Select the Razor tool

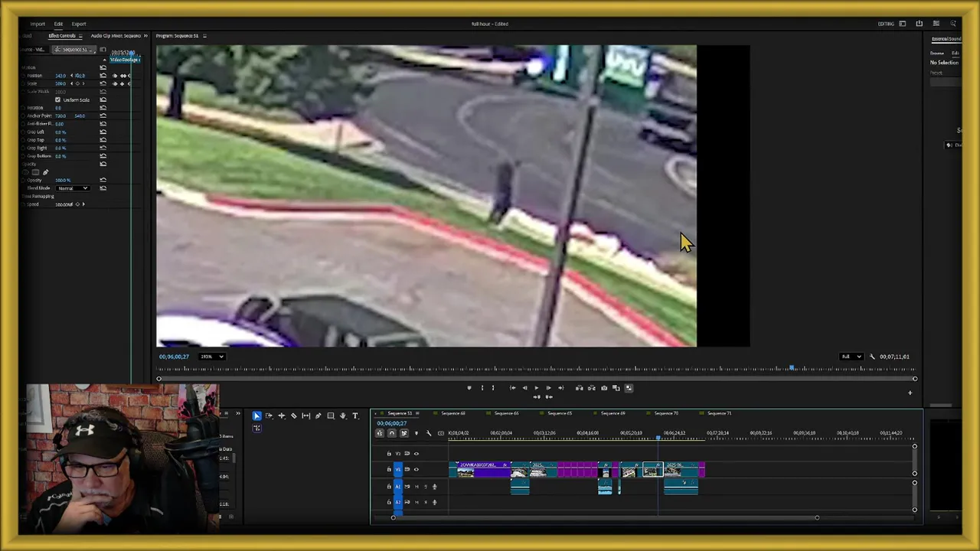tap(293, 416)
